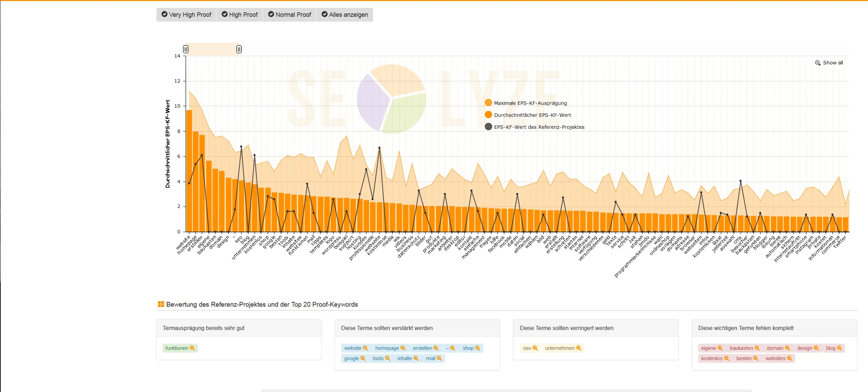Select the Alles anzeigen option
The height and width of the screenshot is (392, 868).
click(x=345, y=15)
